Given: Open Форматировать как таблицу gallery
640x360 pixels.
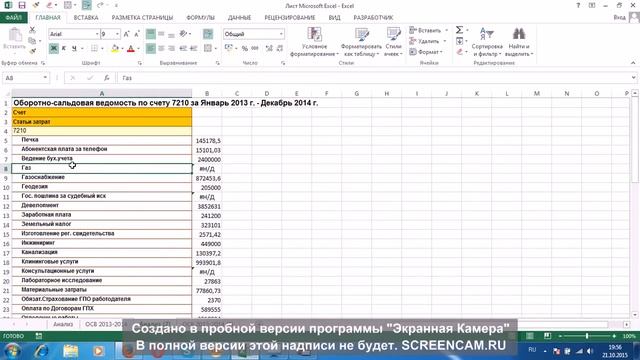Looking at the screenshot, I should pos(361,42).
